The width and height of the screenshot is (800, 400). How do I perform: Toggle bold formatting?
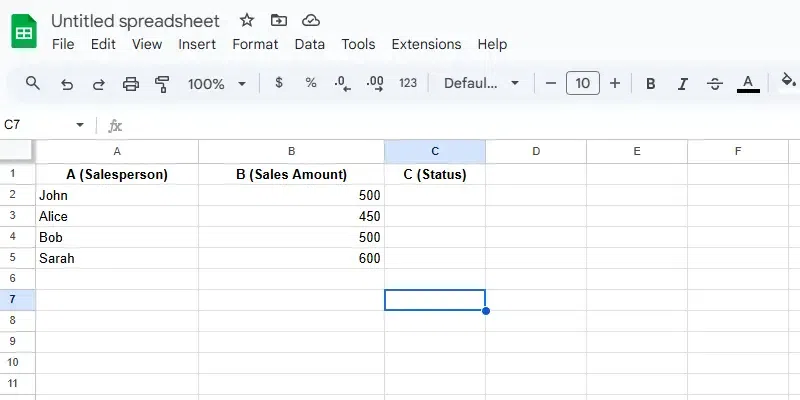651,84
